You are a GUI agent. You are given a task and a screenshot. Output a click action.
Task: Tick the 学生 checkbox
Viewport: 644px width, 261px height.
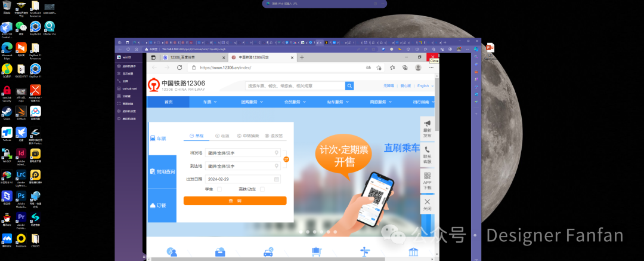(219, 189)
